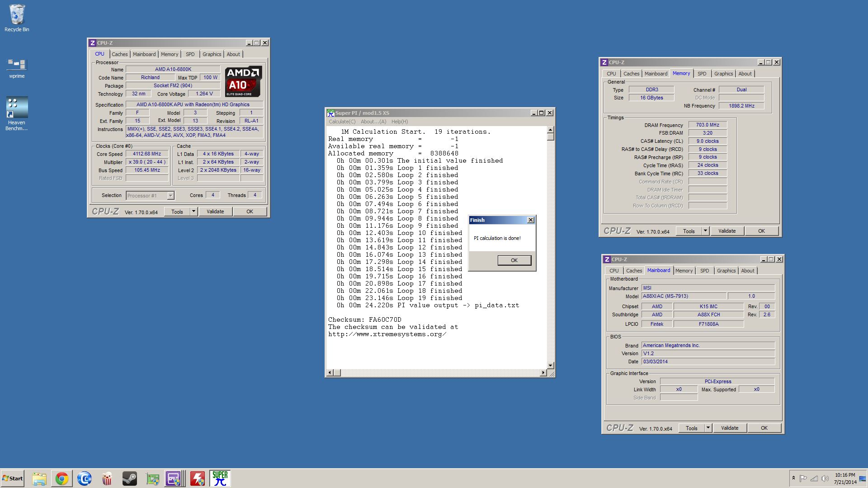Click Tools button in CPU window
The image size is (868, 488).
(x=177, y=211)
